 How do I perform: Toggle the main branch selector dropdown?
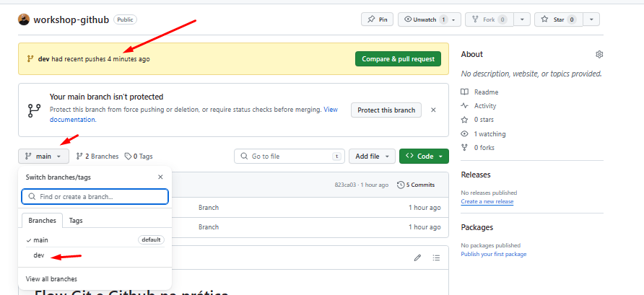click(43, 157)
